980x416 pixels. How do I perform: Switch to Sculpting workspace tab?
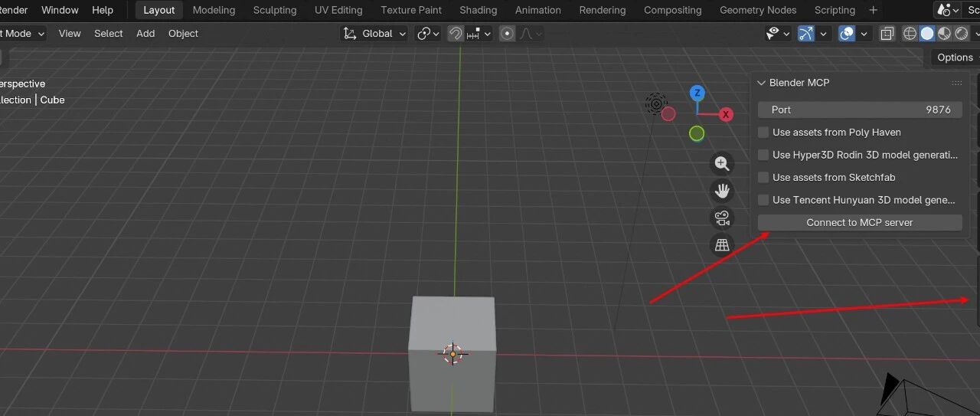[275, 10]
